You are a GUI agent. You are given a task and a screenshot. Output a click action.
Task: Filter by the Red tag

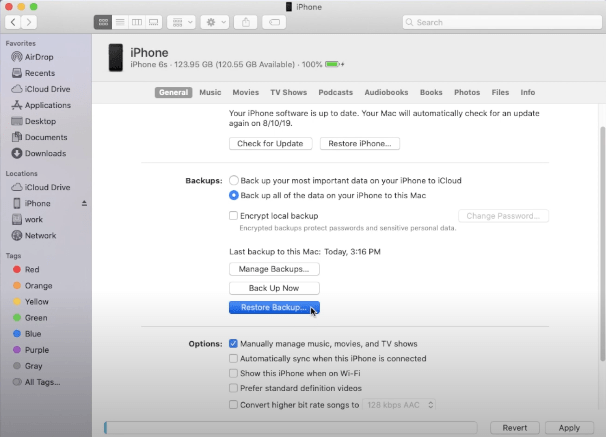coord(26,269)
